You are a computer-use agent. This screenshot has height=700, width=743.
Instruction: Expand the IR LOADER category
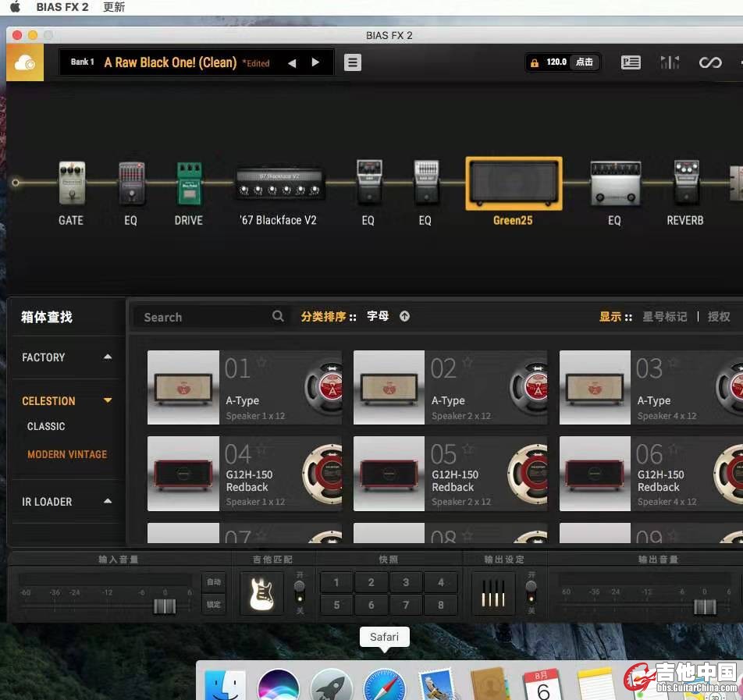tap(108, 502)
